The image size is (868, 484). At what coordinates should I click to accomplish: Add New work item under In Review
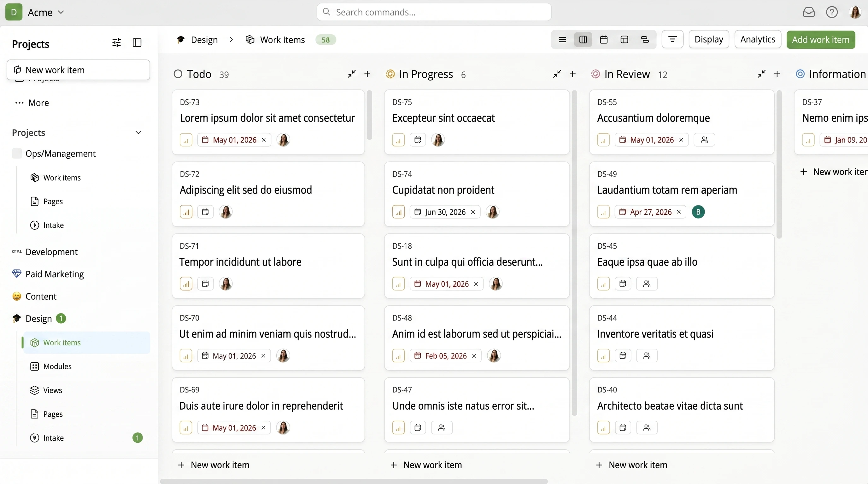pos(631,465)
